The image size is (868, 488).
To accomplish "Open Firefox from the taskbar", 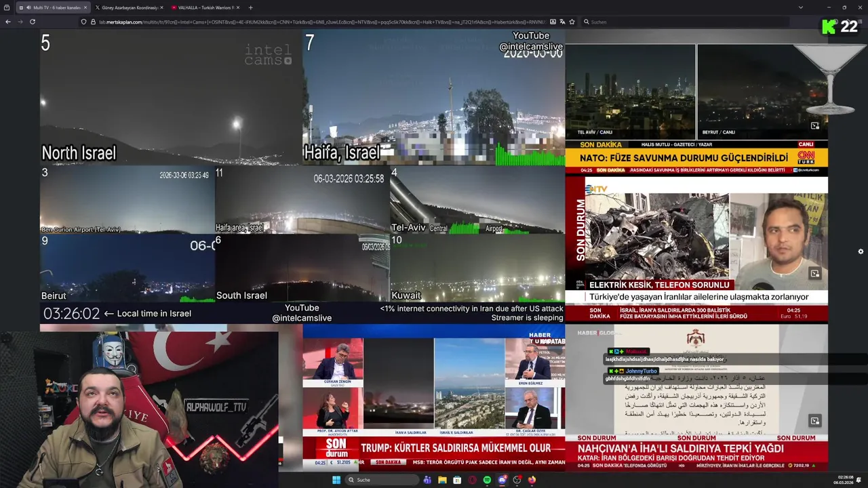I will 532,480.
